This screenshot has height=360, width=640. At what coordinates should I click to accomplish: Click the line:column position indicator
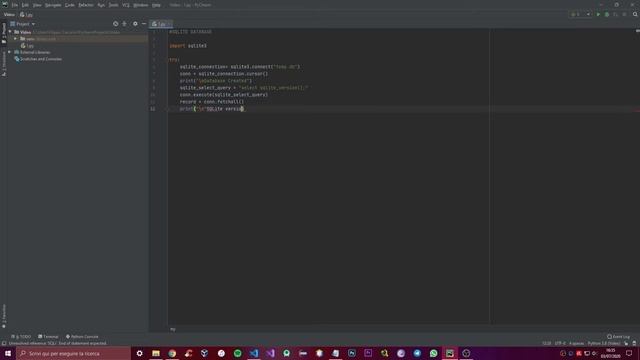coord(547,343)
